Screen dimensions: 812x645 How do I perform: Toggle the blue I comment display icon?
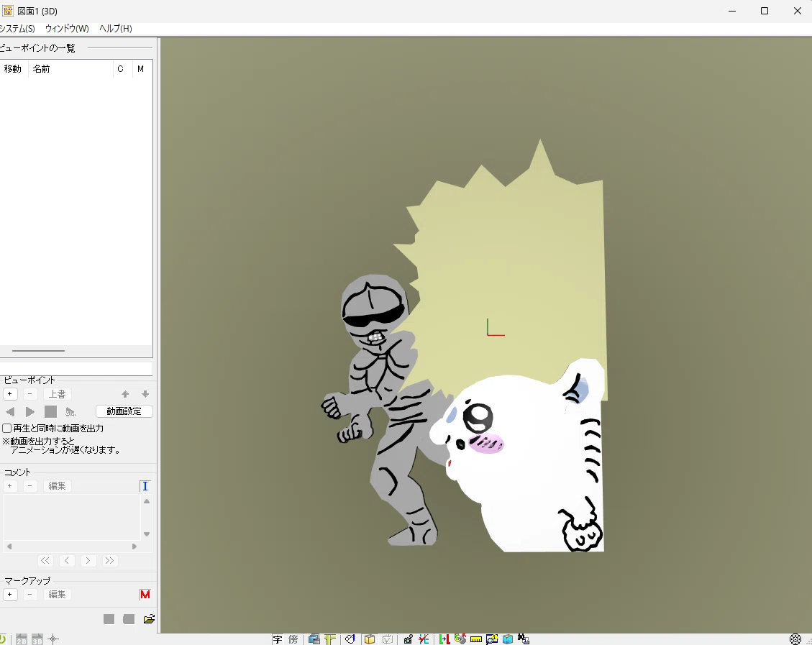pos(145,486)
